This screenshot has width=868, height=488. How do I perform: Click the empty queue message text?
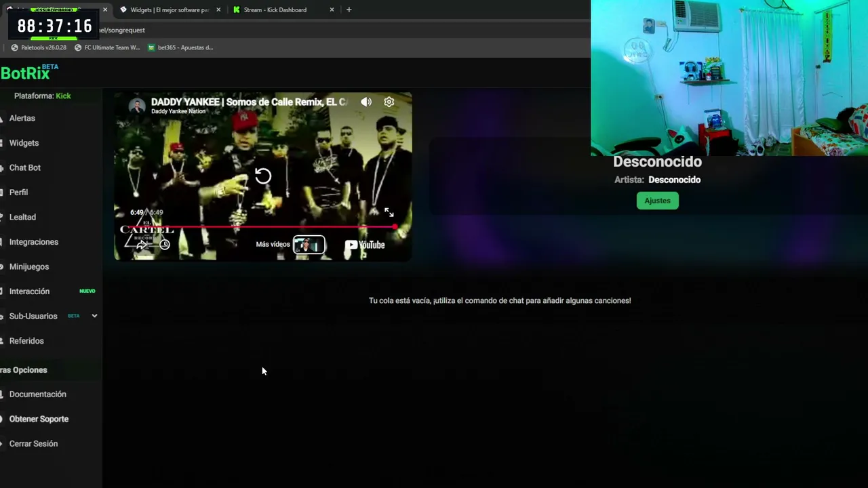pos(500,300)
